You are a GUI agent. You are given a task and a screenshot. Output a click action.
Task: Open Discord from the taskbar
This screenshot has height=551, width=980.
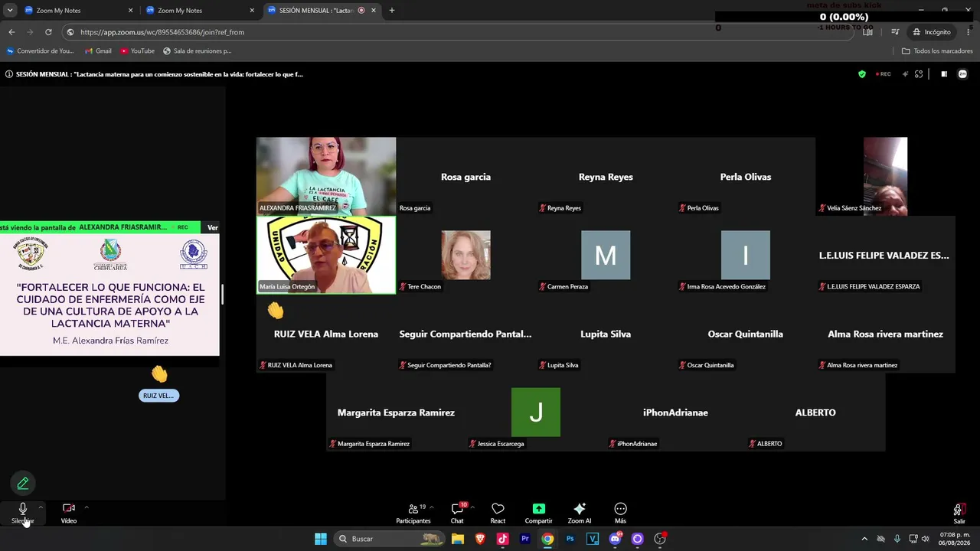click(x=615, y=539)
